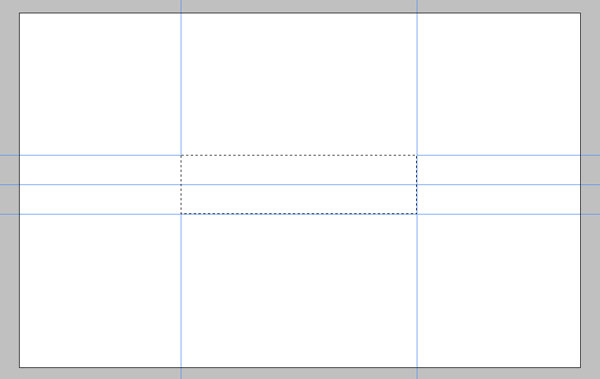The width and height of the screenshot is (600, 379).
Task: Click intersection of middle guide and right vertical guide
Action: pos(417,185)
